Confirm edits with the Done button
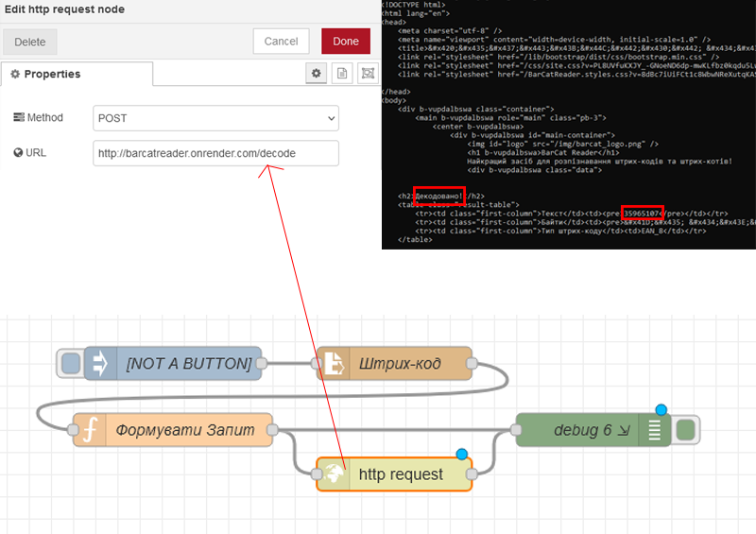Viewport: 756px width, 534px height. 345,42
